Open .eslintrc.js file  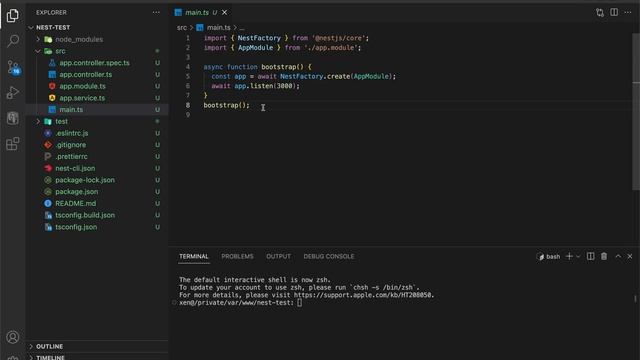(x=72, y=133)
